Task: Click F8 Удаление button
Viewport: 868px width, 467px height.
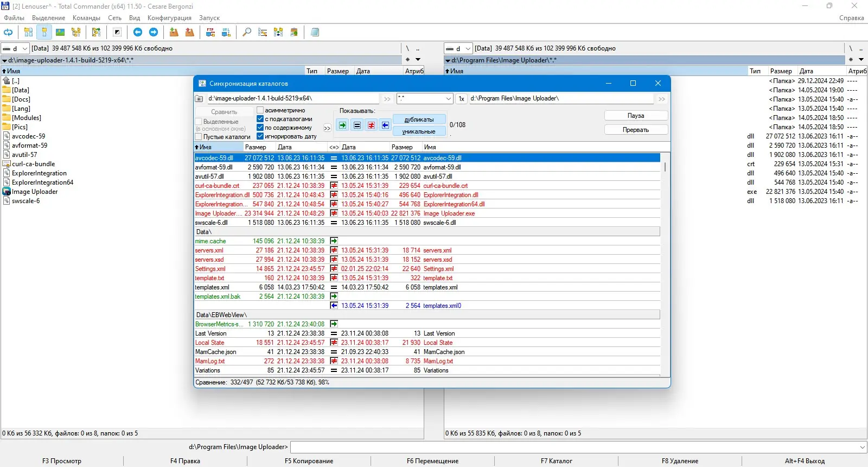Action: [680, 461]
